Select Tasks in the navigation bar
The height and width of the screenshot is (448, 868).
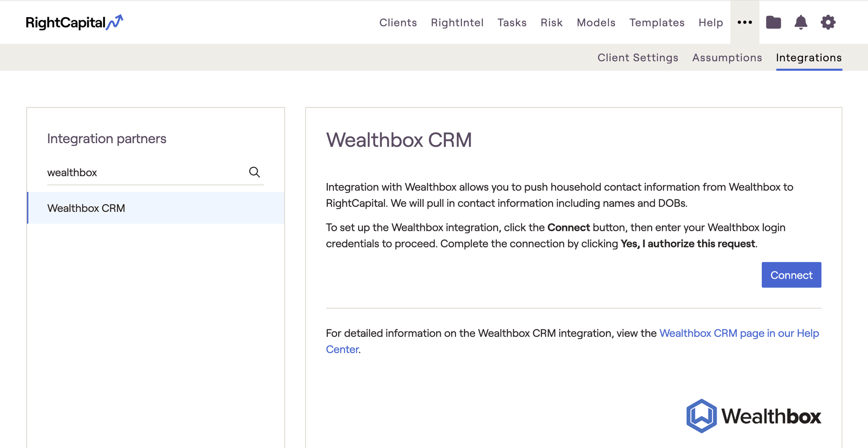[512, 23]
